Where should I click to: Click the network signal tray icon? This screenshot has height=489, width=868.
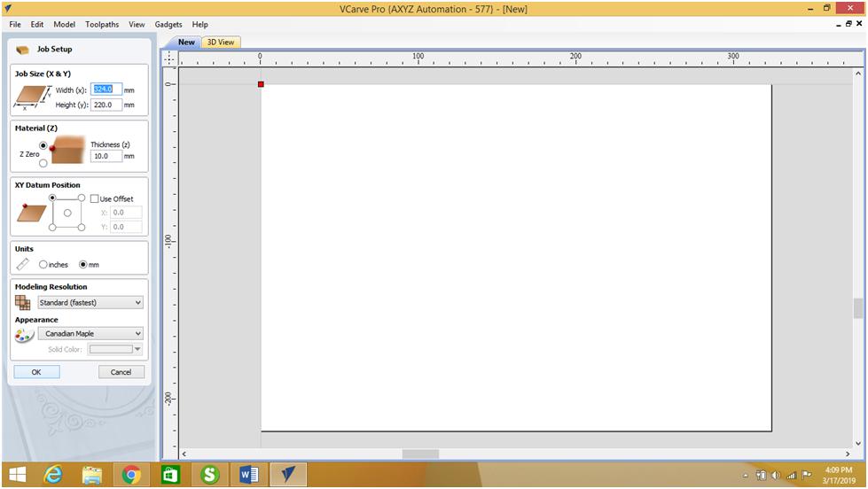[x=791, y=475]
